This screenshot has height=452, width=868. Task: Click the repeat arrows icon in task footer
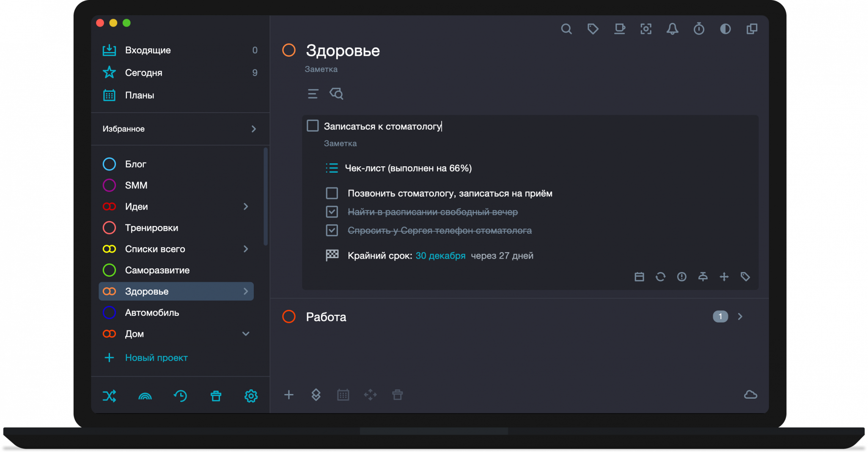tap(660, 277)
